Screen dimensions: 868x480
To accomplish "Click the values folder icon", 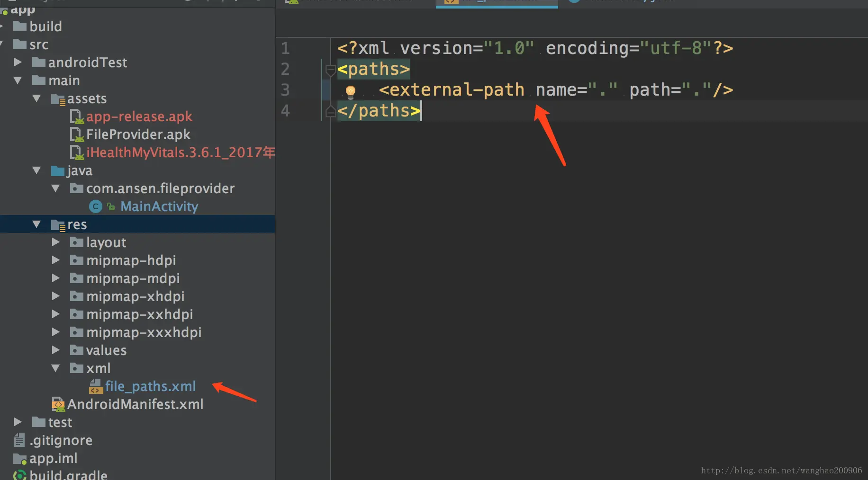I will pos(76,350).
